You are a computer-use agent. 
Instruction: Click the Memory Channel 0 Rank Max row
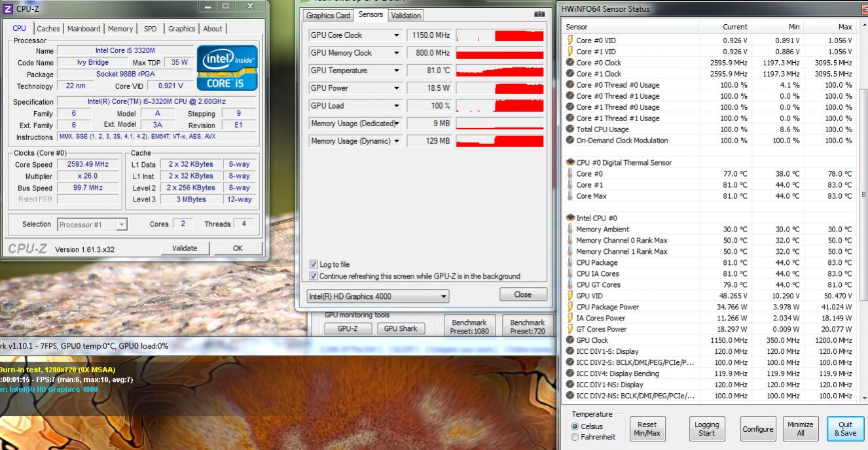coord(710,241)
